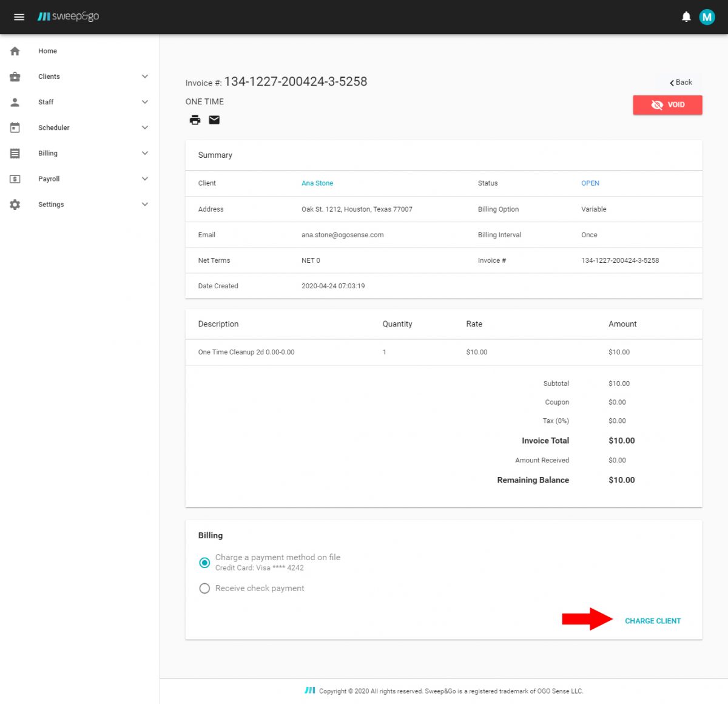The width and height of the screenshot is (728, 704).
Task: Print the invoice using the printer icon
Action: point(195,120)
